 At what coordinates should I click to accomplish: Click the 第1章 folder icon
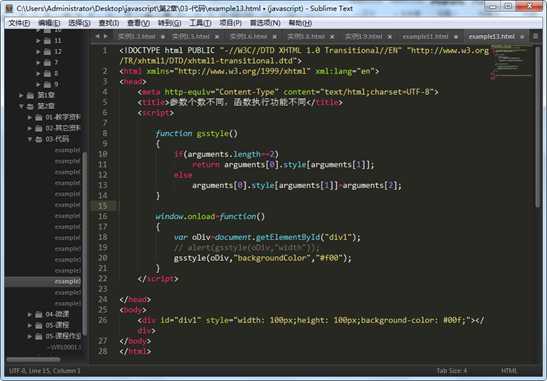[x=30, y=95]
